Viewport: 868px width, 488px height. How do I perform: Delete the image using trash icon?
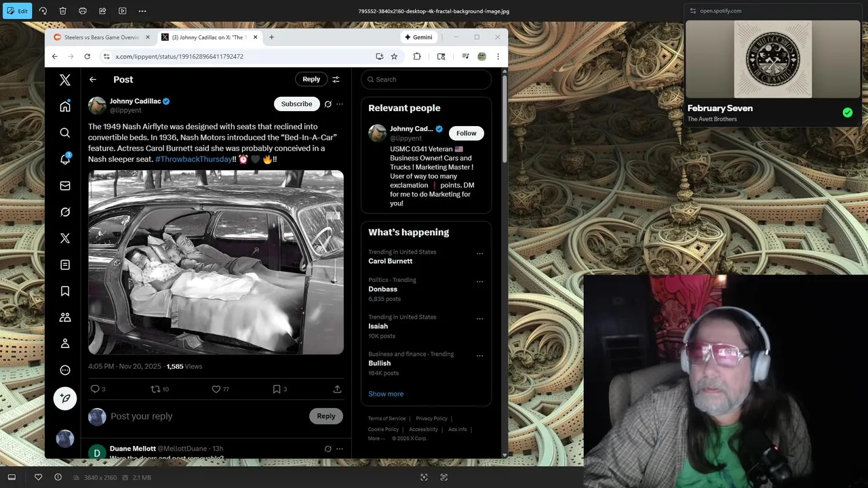click(62, 11)
